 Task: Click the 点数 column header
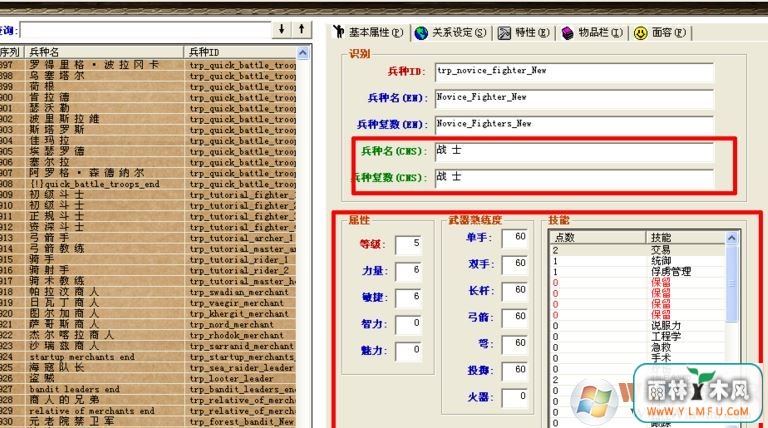(598, 238)
